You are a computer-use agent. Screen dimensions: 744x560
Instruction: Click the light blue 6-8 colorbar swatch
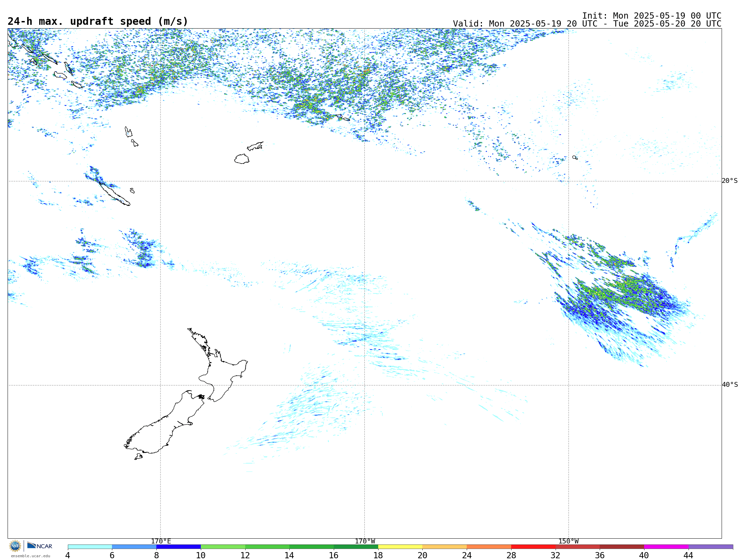(134, 547)
